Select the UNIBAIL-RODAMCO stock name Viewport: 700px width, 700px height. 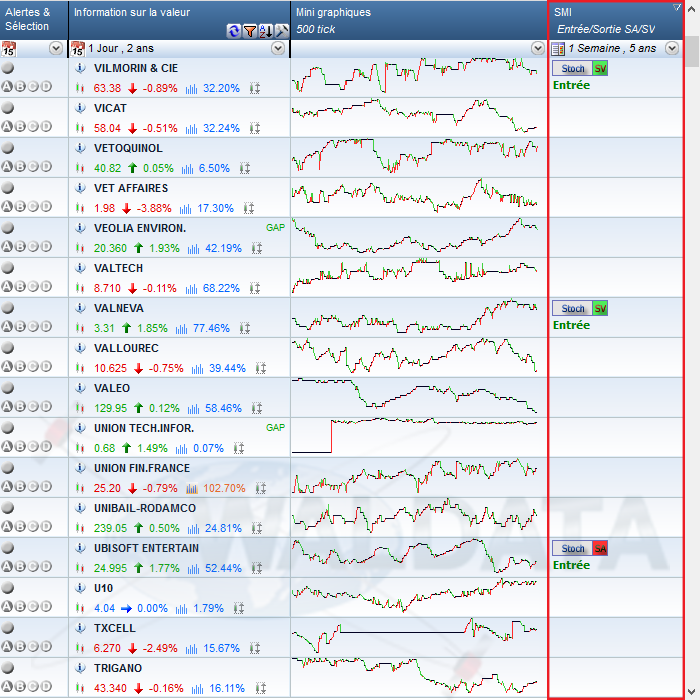(145, 508)
